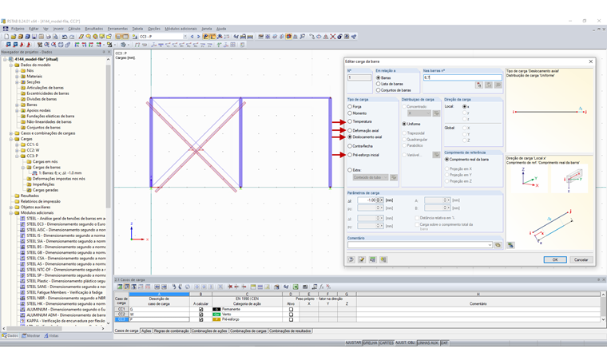
Task: Open the Resultados menu
Action: coord(94,29)
